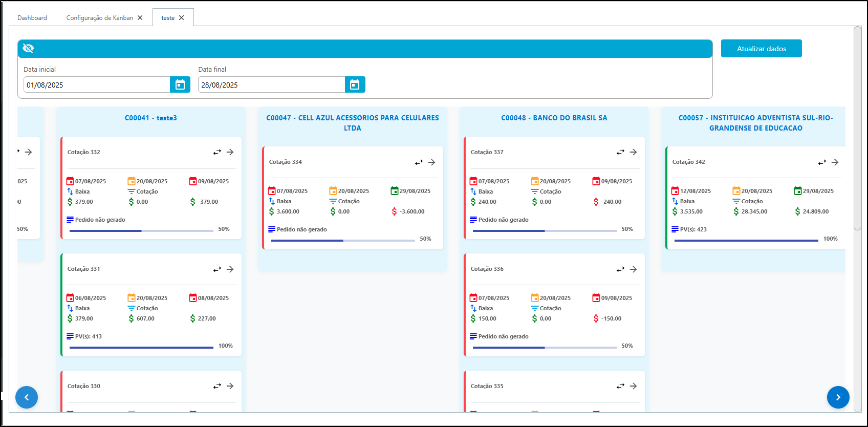This screenshot has height=427, width=868.
Task: Swap icon on Cotação 334 card
Action: coord(419,162)
